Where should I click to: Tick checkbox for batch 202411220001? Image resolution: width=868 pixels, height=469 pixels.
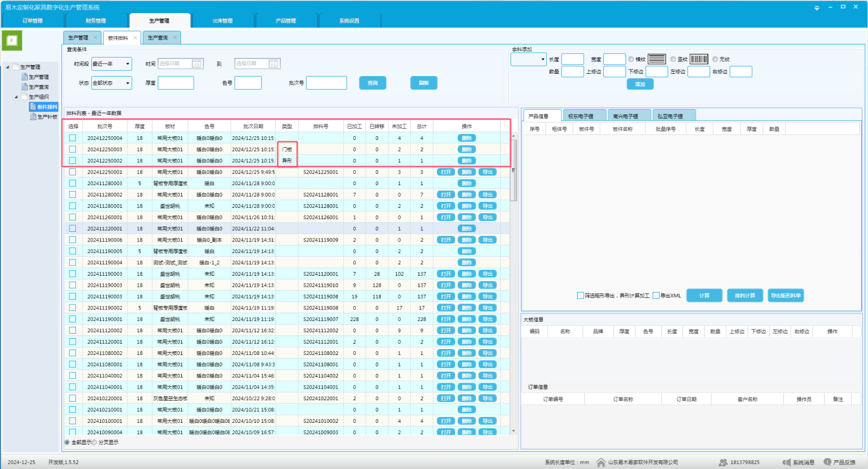(x=73, y=229)
